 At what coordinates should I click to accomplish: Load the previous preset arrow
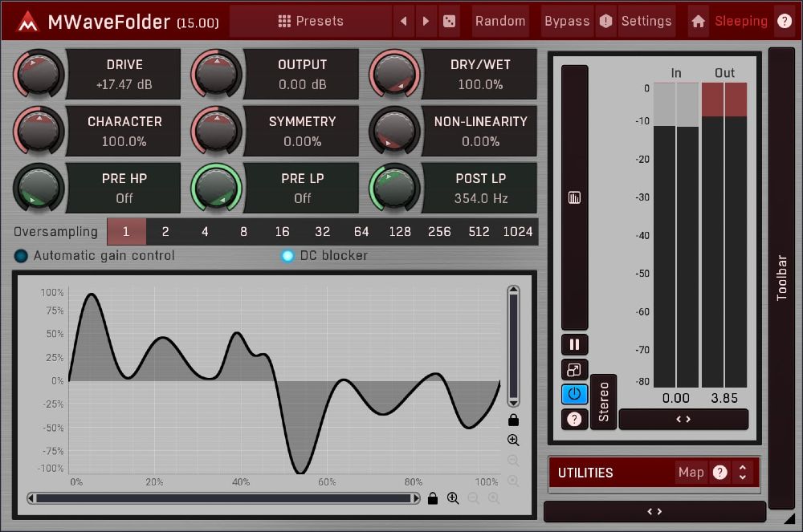click(404, 21)
